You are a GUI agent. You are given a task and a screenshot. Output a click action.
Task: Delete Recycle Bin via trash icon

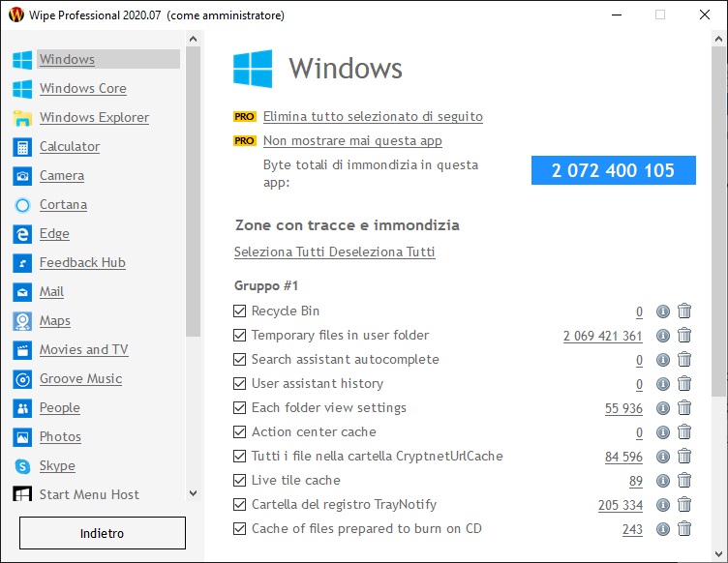pos(684,311)
